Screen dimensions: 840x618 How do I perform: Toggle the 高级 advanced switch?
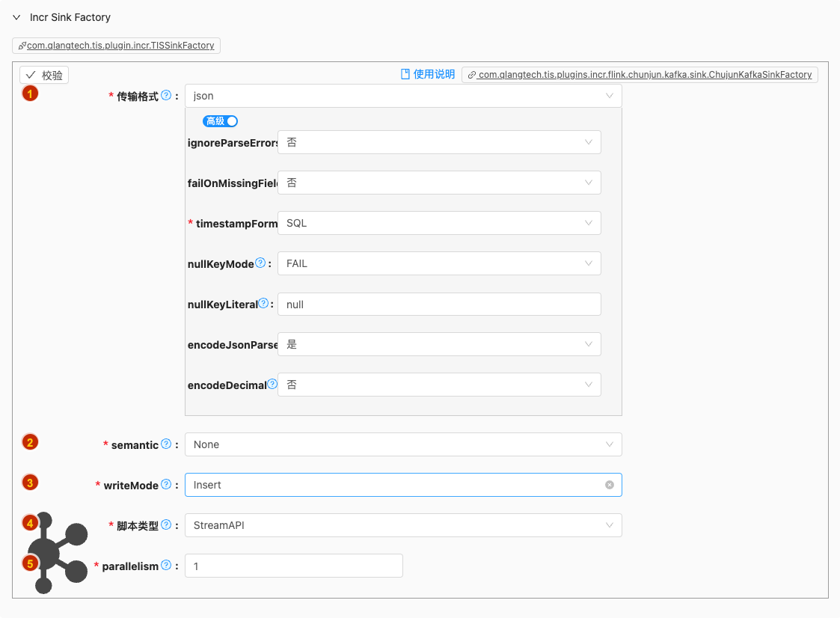pos(220,121)
